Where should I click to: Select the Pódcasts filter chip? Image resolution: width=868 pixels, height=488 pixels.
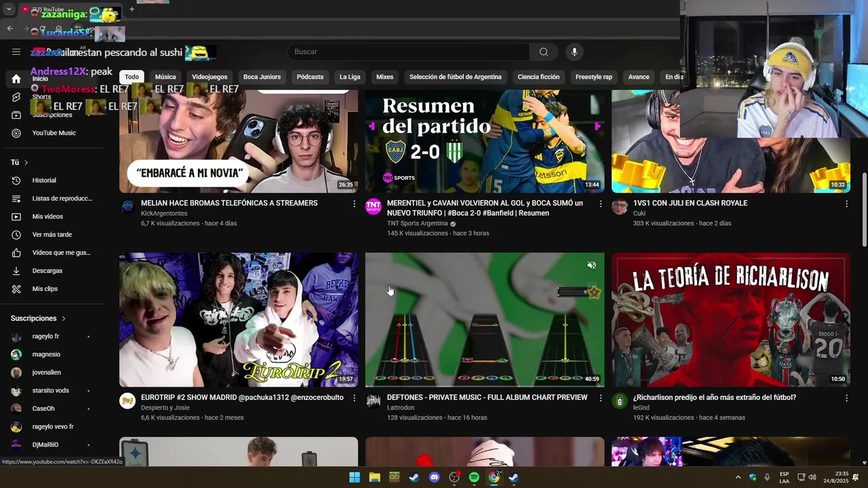coord(310,77)
